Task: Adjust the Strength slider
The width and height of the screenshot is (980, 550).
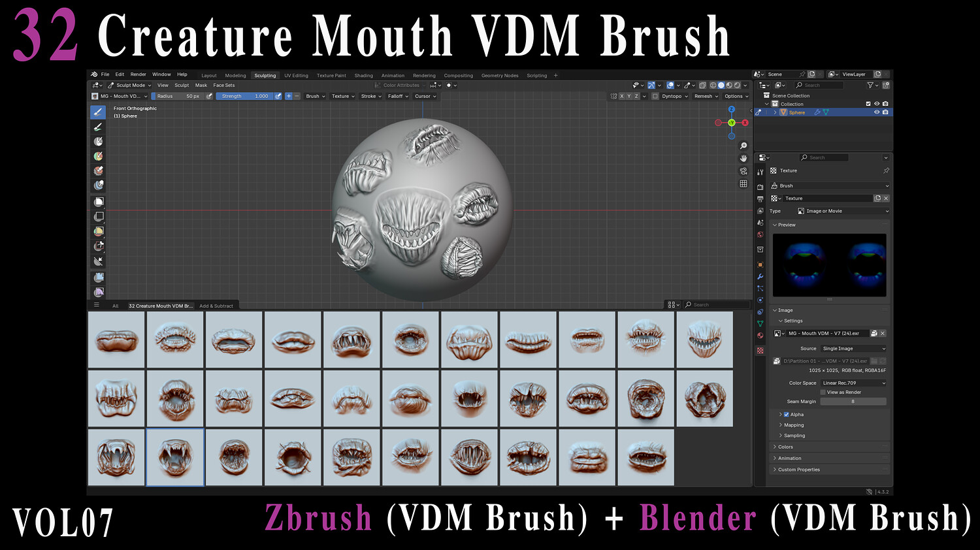Action: 245,96
